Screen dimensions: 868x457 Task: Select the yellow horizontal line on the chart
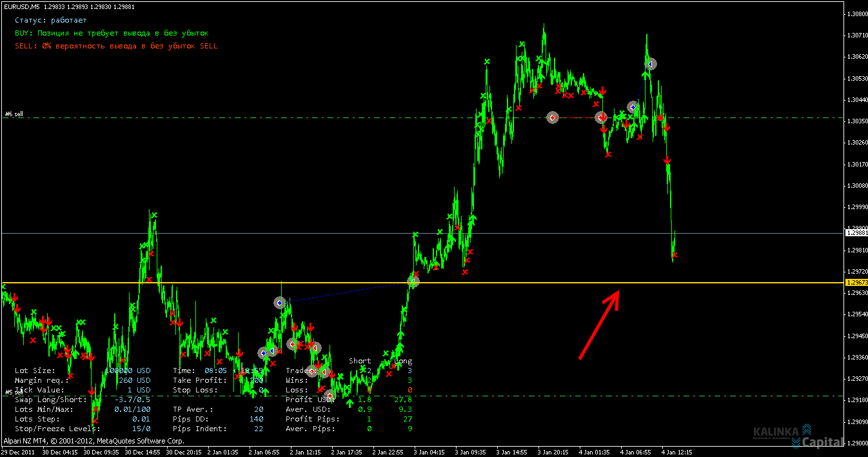422,283
